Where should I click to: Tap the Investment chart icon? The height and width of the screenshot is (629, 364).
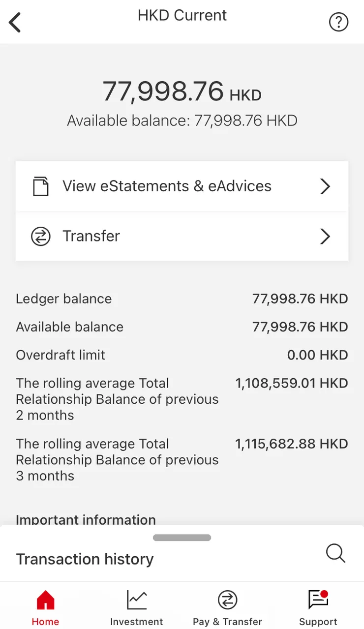click(136, 600)
